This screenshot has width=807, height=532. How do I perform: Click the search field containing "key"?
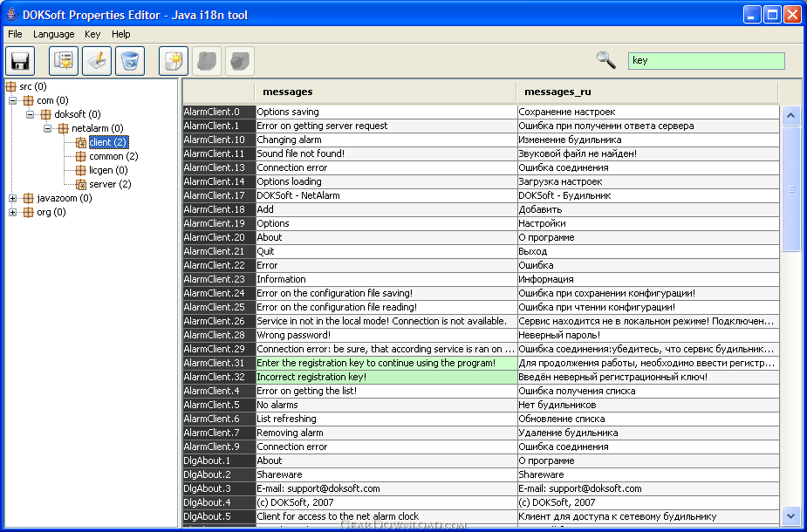click(x=706, y=61)
